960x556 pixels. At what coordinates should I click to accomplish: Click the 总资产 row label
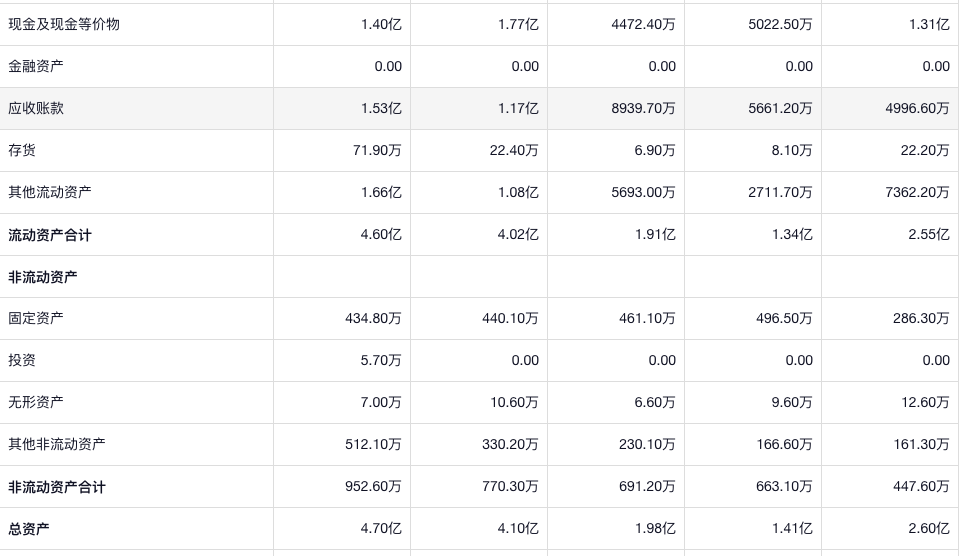(29, 529)
